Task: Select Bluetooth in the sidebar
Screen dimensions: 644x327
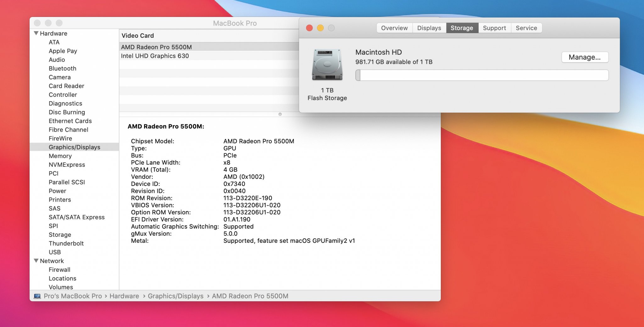Action: (x=63, y=68)
